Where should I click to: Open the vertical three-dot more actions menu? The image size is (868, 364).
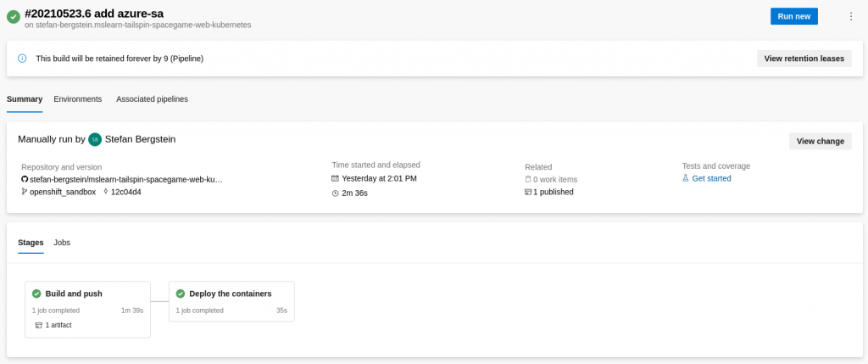coord(851,17)
